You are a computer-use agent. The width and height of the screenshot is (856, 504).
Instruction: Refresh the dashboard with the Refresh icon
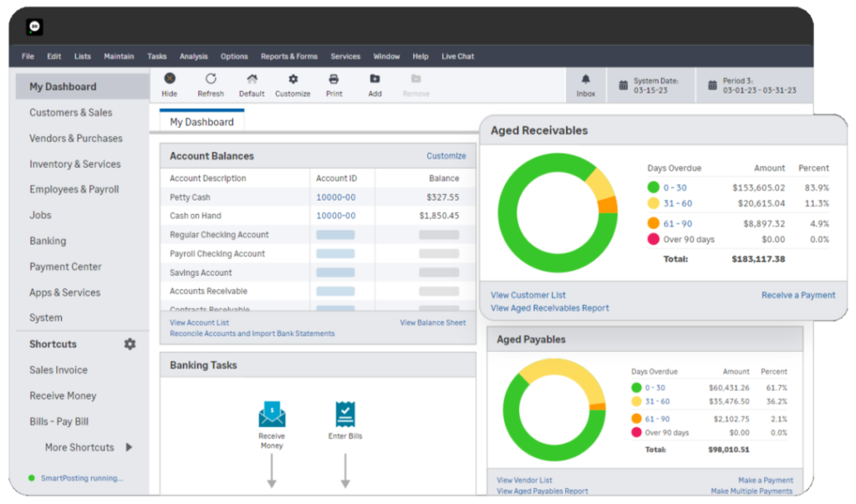[211, 79]
